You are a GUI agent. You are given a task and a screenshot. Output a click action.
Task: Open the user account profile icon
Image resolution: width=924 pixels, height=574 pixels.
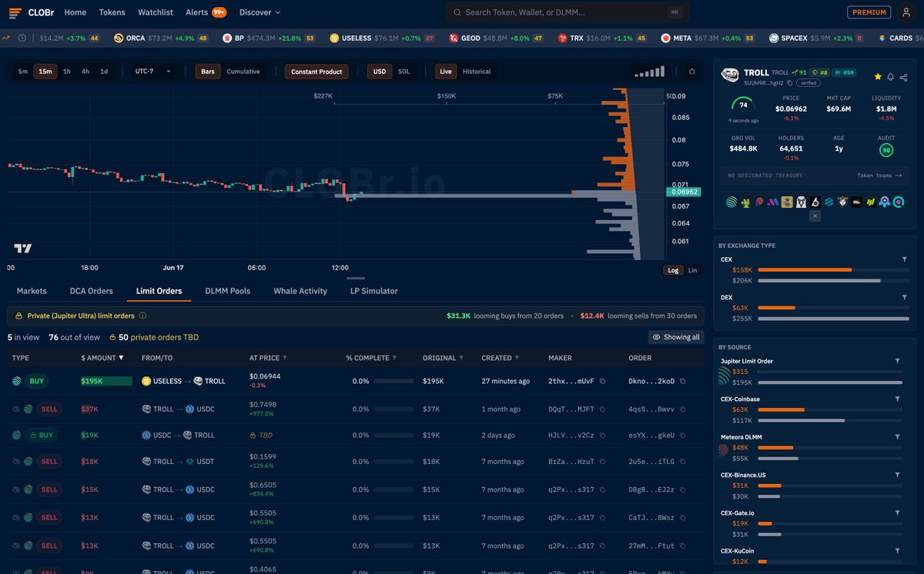pos(906,12)
